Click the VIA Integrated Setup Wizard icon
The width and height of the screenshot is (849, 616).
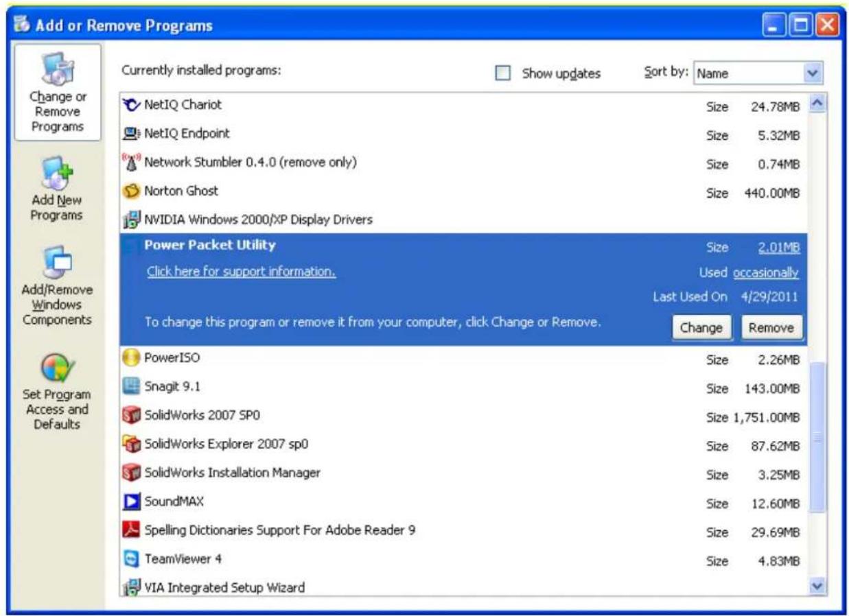click(x=130, y=587)
